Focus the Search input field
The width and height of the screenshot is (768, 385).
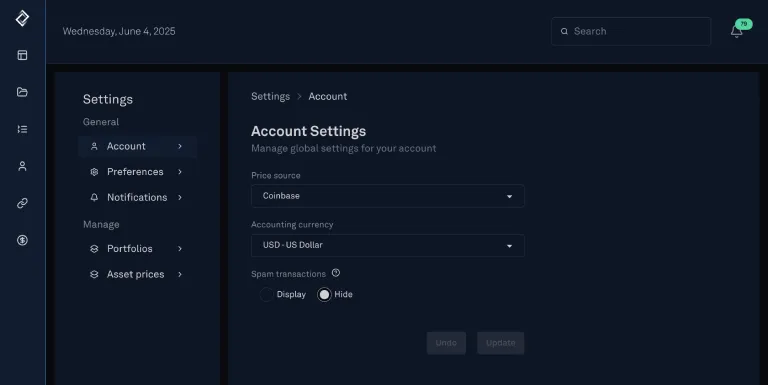pyautogui.click(x=631, y=31)
